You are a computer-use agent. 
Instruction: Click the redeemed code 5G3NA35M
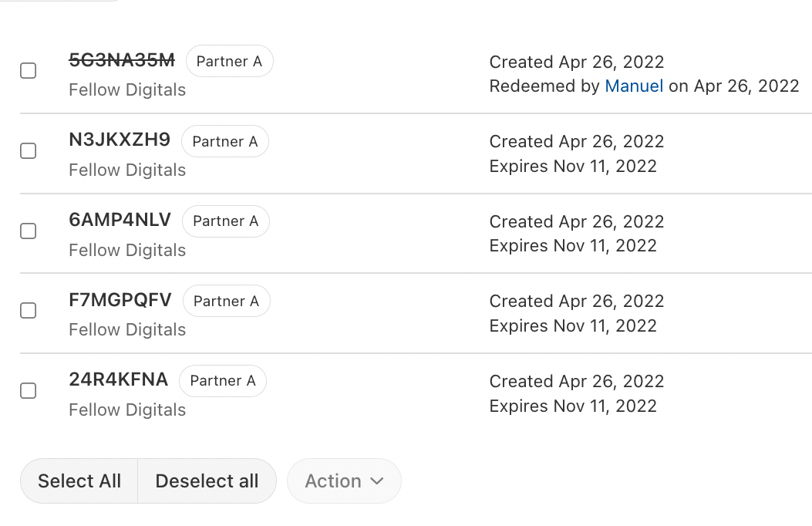[122, 60]
